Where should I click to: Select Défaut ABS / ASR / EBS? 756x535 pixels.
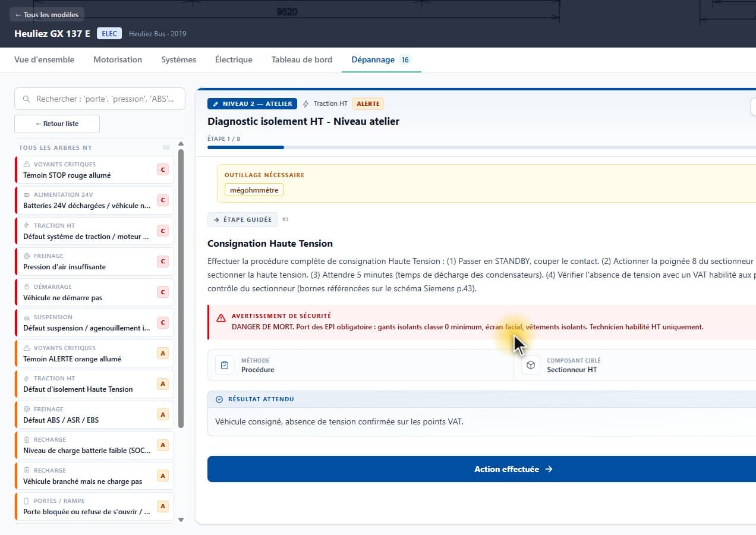(94, 414)
